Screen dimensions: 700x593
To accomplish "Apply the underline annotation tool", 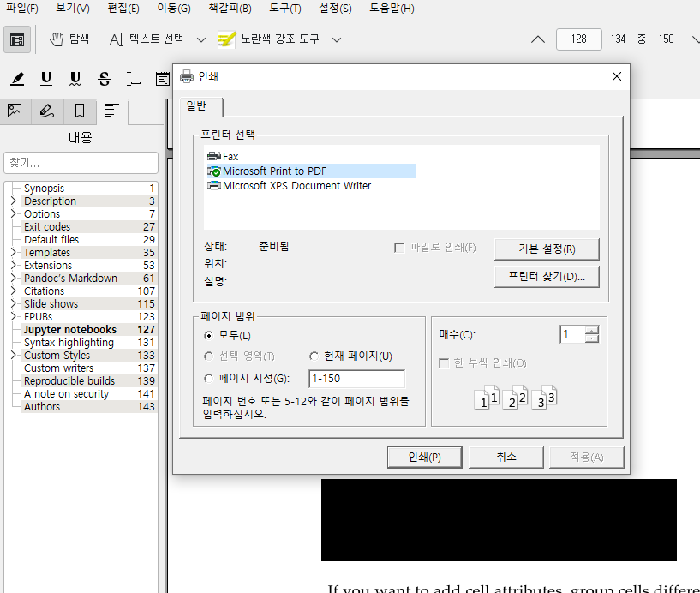I will pyautogui.click(x=46, y=79).
